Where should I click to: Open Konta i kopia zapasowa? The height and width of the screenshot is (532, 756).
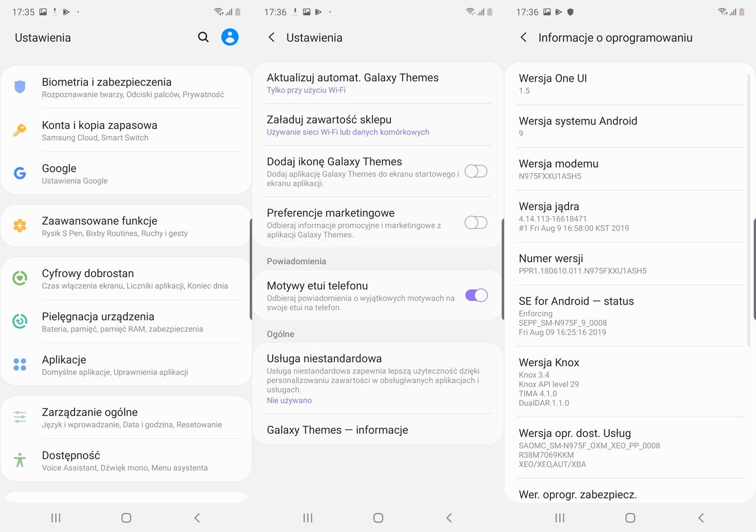click(126, 130)
